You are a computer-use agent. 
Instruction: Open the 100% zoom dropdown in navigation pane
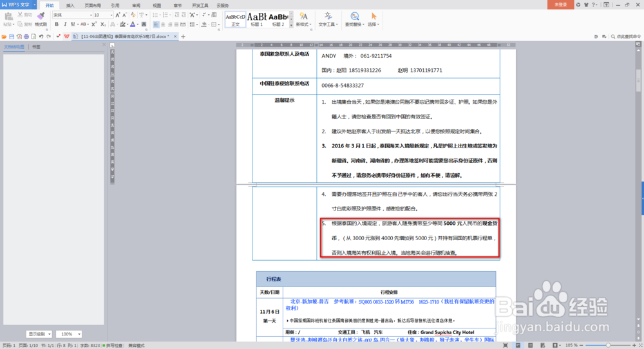[x=69, y=334]
